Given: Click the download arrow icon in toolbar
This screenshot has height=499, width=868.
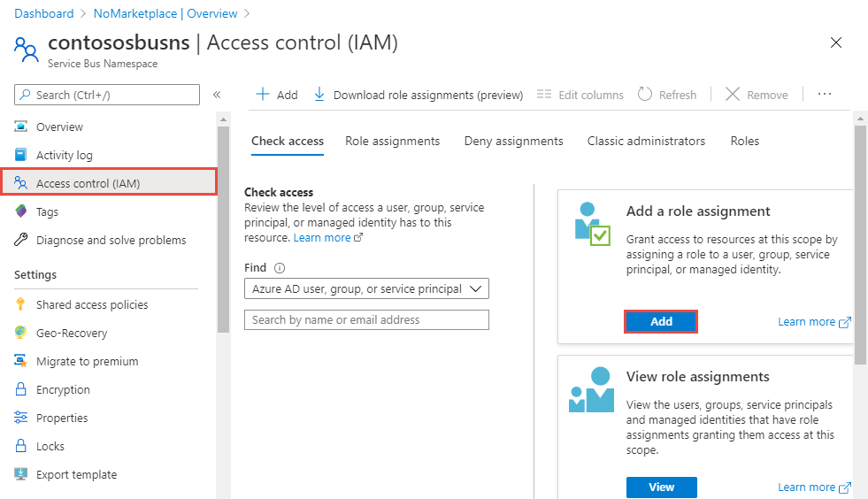Looking at the screenshot, I should (319, 94).
